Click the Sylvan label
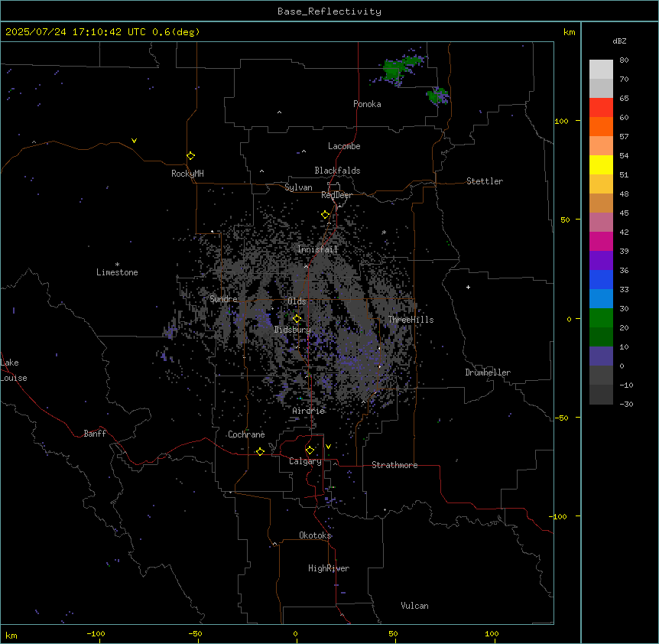 [298, 187]
